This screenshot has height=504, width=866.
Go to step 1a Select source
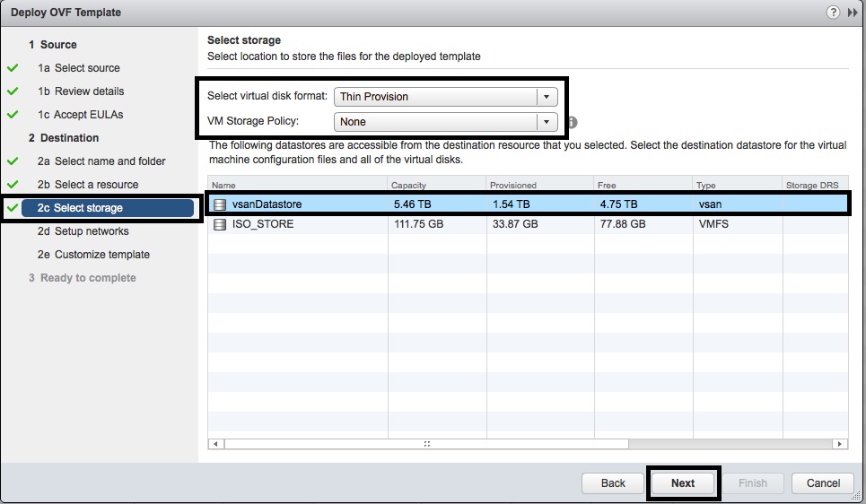86,68
